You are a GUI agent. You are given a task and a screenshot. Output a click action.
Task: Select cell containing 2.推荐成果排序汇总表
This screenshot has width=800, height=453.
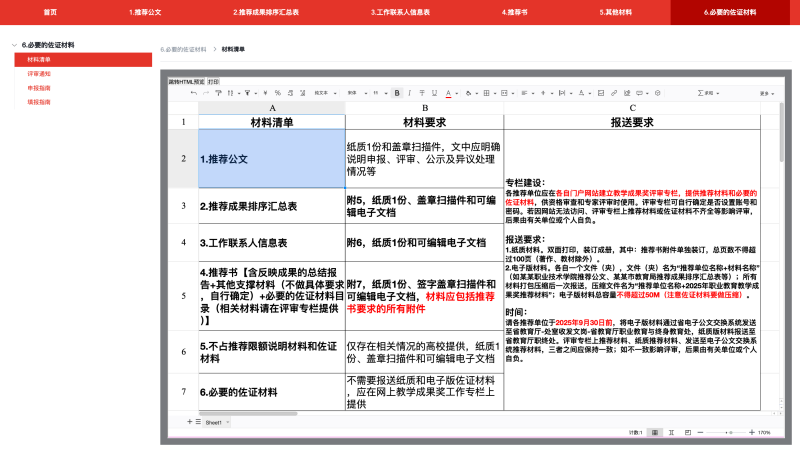point(271,206)
